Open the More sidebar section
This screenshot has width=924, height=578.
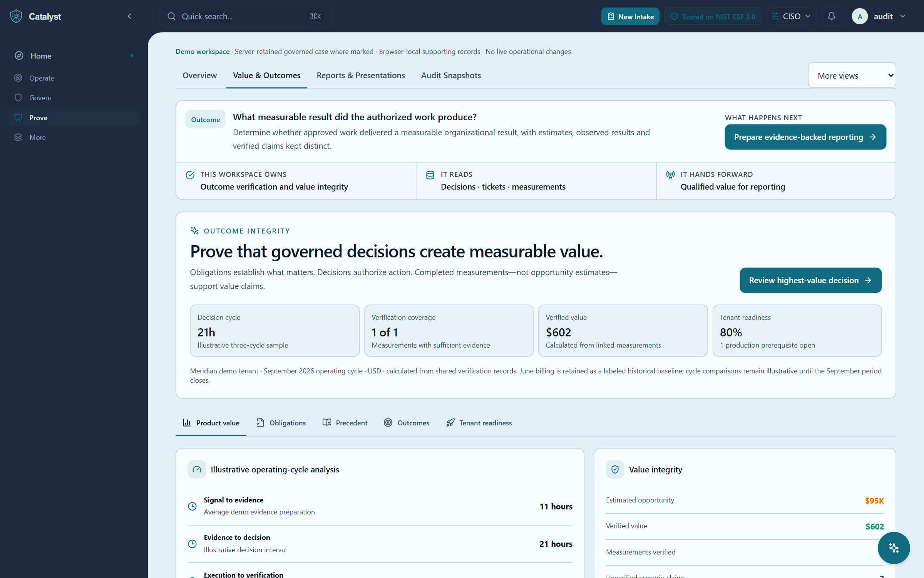(74, 137)
